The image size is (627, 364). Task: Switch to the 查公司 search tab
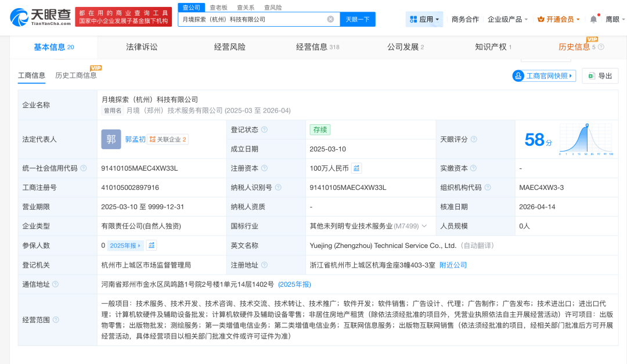point(192,7)
